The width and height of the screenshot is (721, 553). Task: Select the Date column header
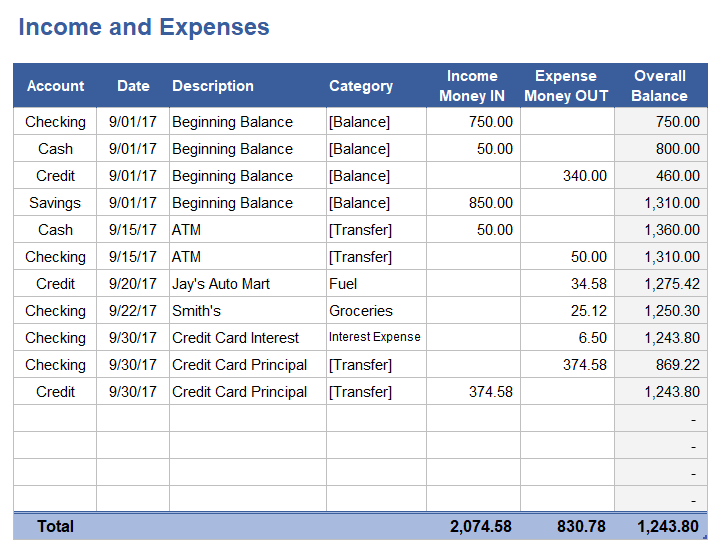[x=133, y=86]
